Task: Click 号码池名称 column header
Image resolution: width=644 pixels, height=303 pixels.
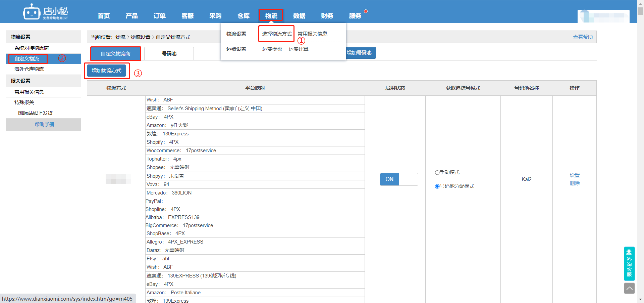Action: point(527,88)
